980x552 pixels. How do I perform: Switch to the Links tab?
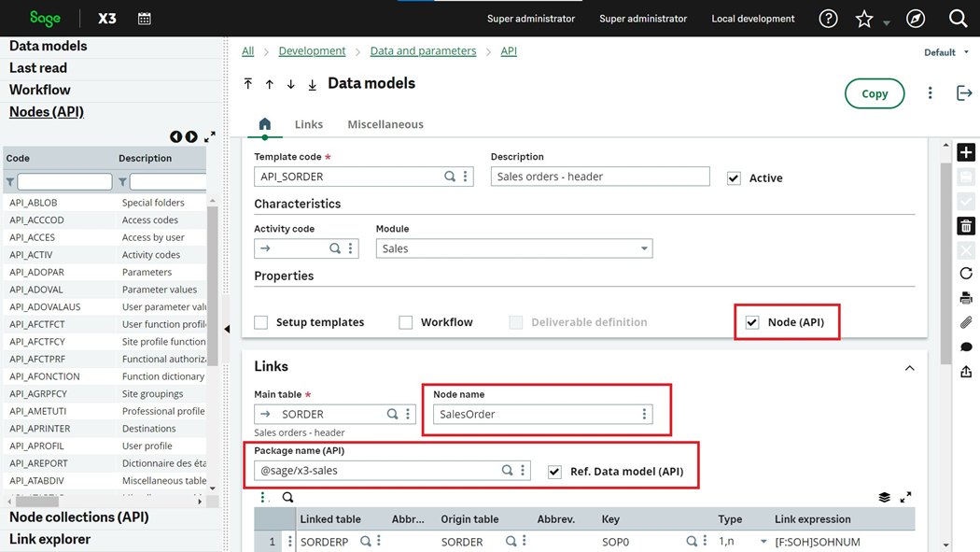coord(309,124)
